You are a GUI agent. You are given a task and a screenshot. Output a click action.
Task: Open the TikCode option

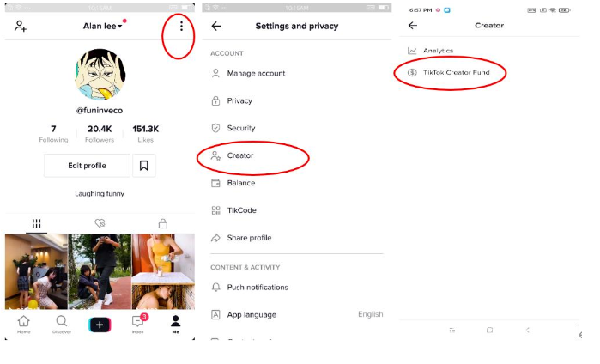pos(241,210)
